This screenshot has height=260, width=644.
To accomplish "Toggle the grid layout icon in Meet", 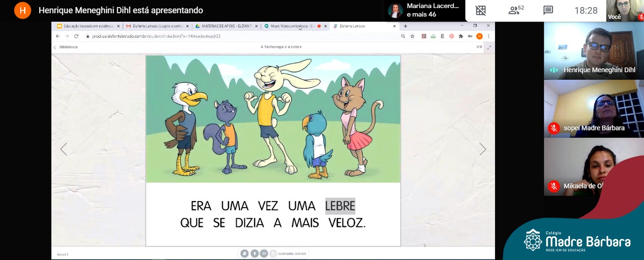I will pyautogui.click(x=480, y=10).
